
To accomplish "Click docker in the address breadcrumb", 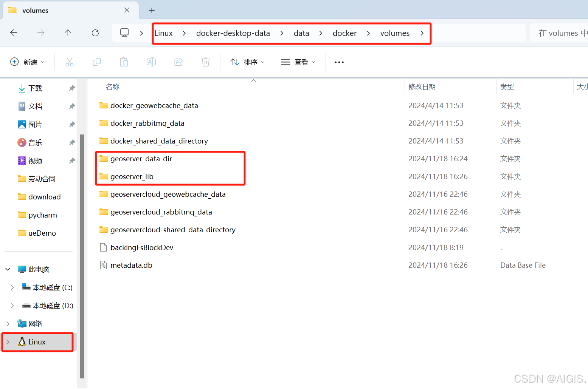I will click(344, 33).
